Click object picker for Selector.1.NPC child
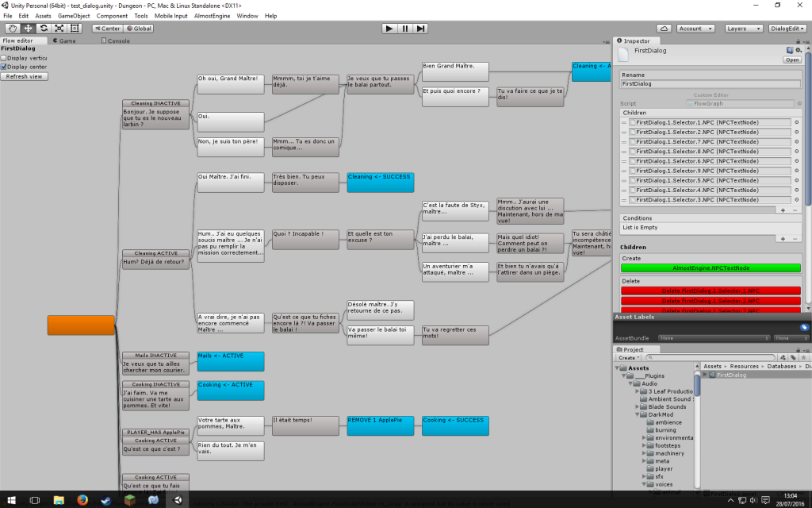Viewport: 812px width, 508px height. pos(796,123)
